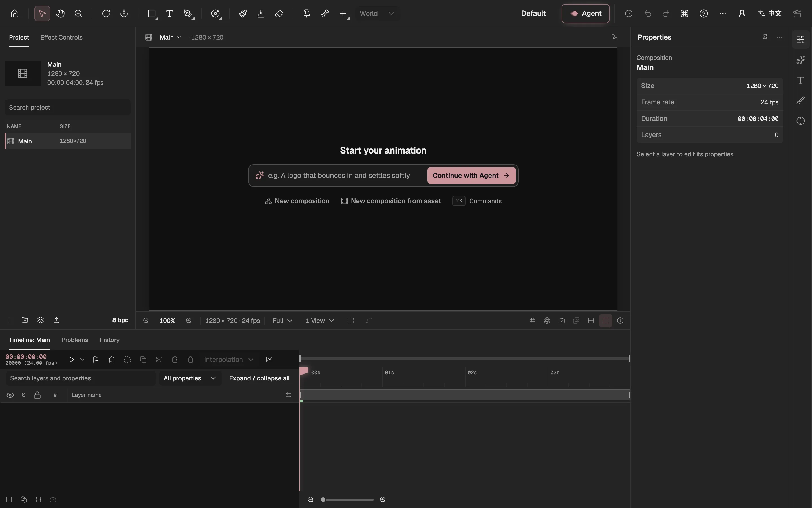Viewport: 812px width, 508px height.
Task: Switch to the History tab
Action: (x=109, y=340)
